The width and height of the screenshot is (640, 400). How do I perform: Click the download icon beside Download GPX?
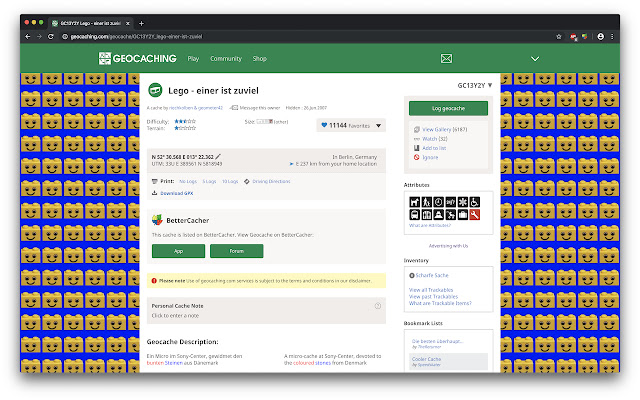[x=154, y=193]
